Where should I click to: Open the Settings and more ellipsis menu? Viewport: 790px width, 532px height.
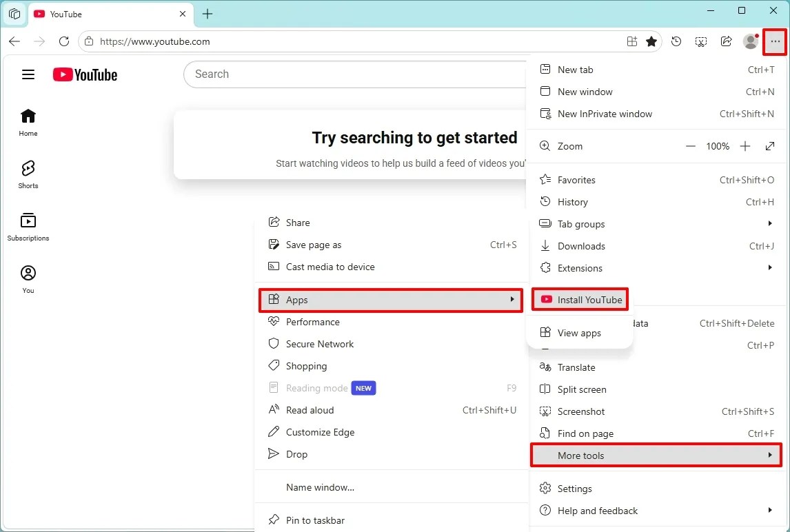(775, 41)
